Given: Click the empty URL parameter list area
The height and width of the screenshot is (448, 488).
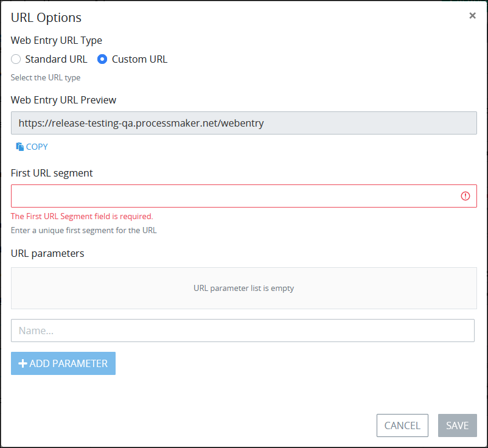Looking at the screenshot, I should pyautogui.click(x=243, y=288).
